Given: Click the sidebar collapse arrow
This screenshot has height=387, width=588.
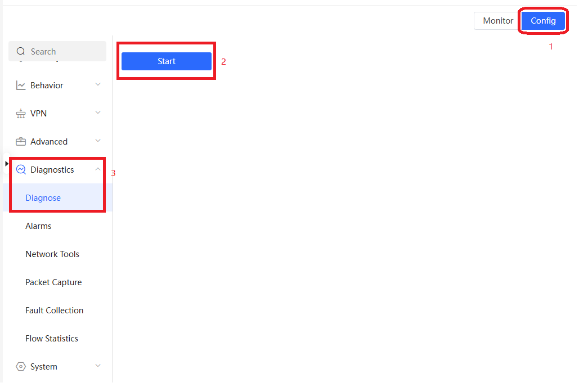Looking at the screenshot, I should pyautogui.click(x=6, y=164).
